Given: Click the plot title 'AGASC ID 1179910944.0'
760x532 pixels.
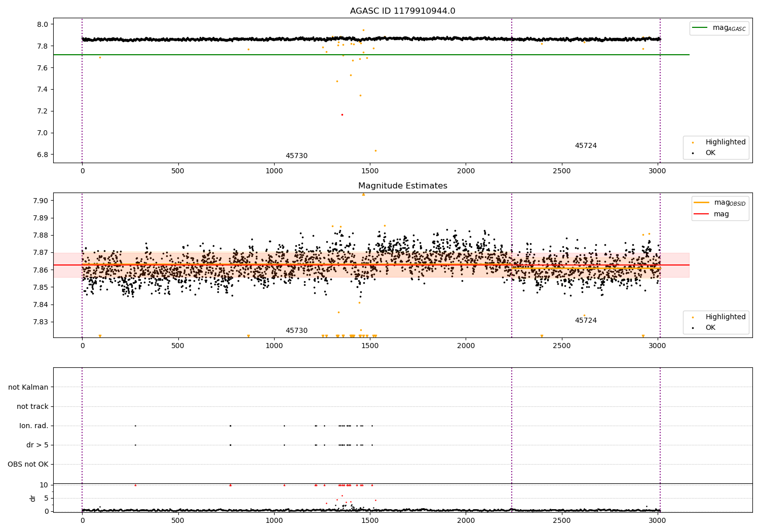Looking at the screenshot, I should coord(402,11).
